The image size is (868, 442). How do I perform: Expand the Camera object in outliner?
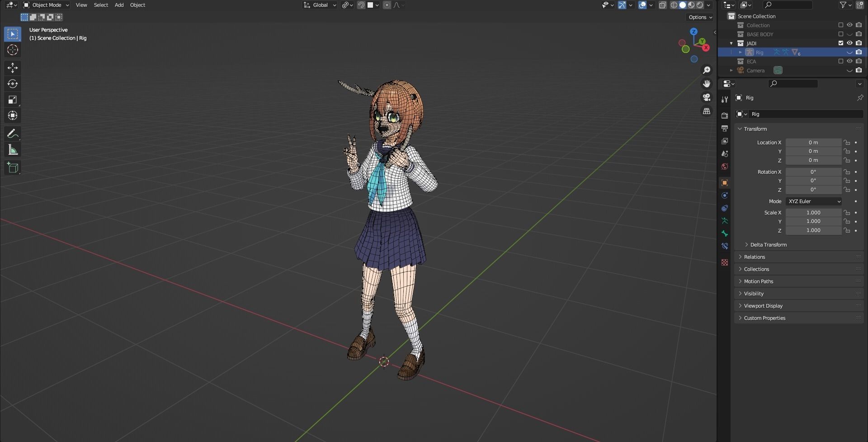[731, 71]
